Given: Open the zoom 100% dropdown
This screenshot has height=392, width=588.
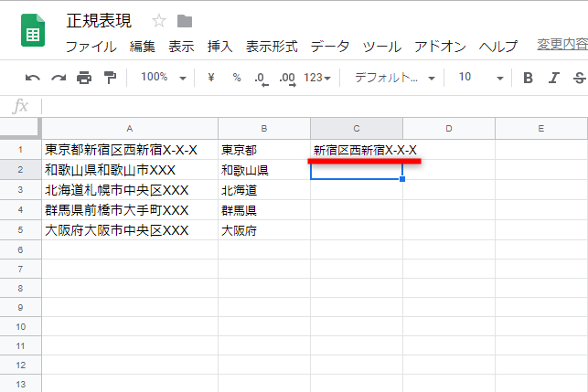Looking at the screenshot, I should 164,78.
